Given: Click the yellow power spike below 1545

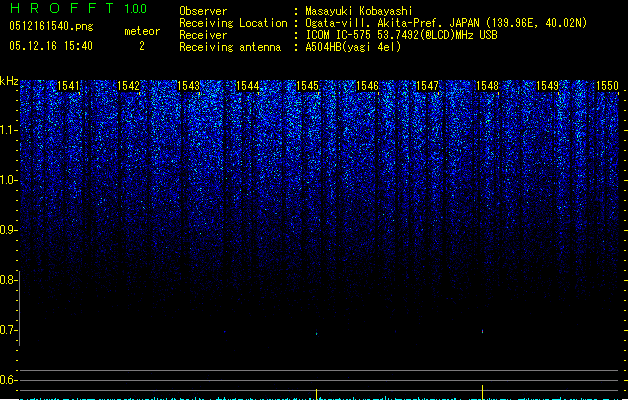Looking at the screenshot, I should coord(316,392).
